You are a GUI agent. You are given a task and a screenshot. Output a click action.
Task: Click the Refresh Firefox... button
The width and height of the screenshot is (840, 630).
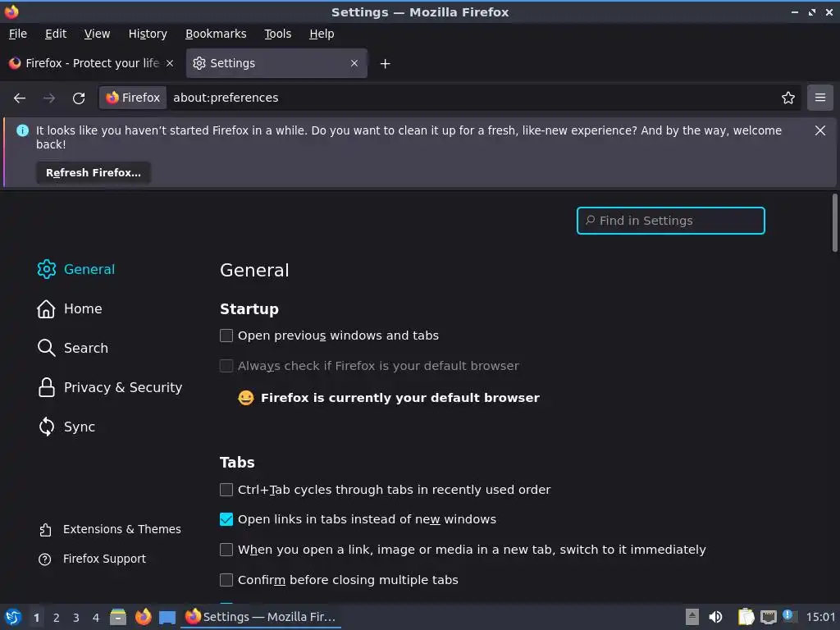point(94,173)
